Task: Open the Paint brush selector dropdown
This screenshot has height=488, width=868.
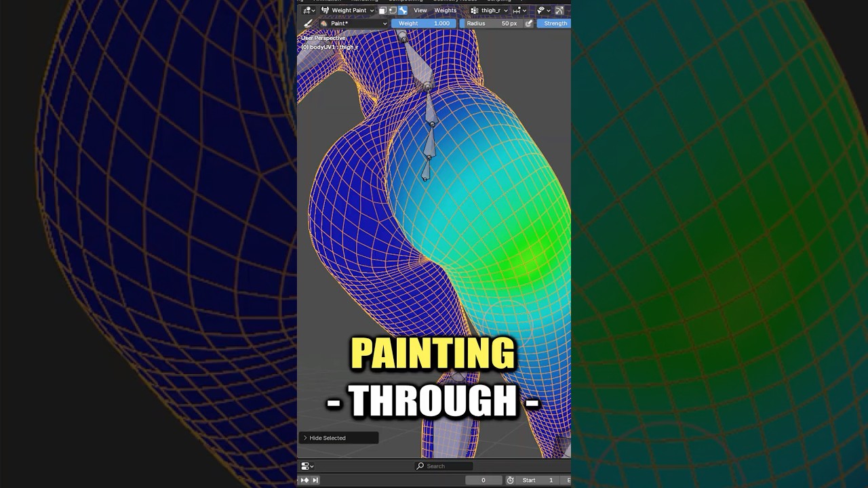Action: pyautogui.click(x=353, y=23)
